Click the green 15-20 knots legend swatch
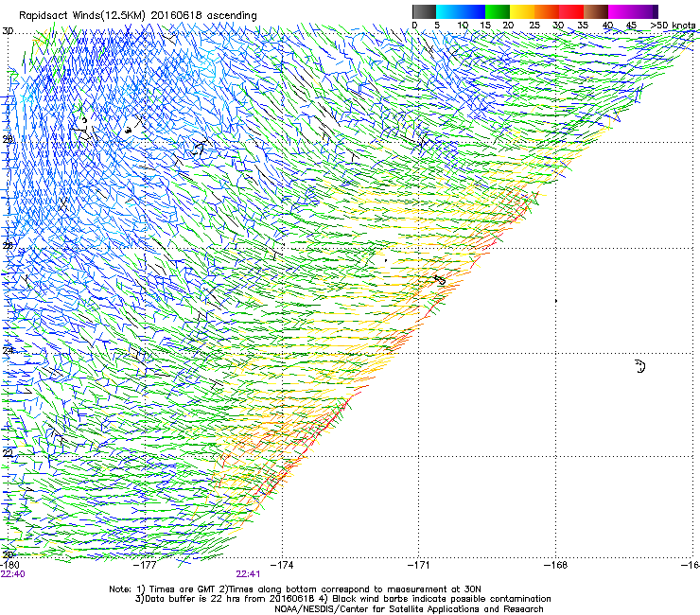700x615 pixels. coord(498,11)
